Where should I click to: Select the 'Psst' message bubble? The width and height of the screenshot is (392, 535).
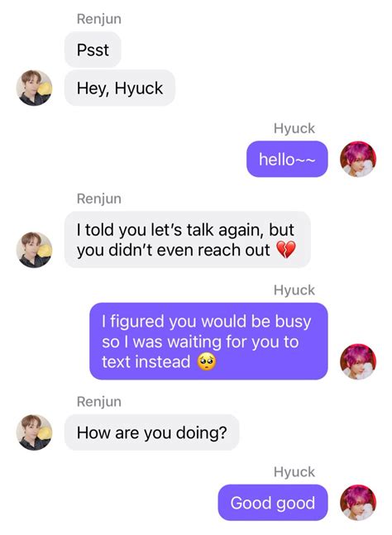pyautogui.click(x=93, y=50)
